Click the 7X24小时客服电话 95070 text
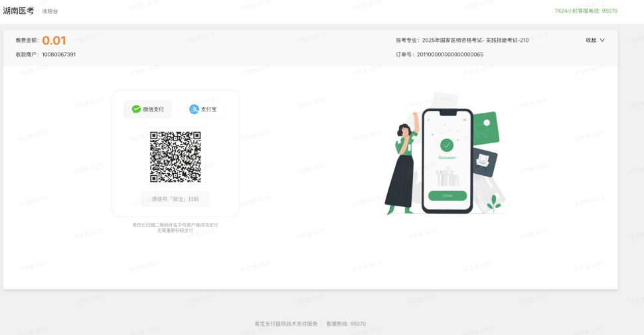This screenshot has width=644, height=335. coord(586,11)
